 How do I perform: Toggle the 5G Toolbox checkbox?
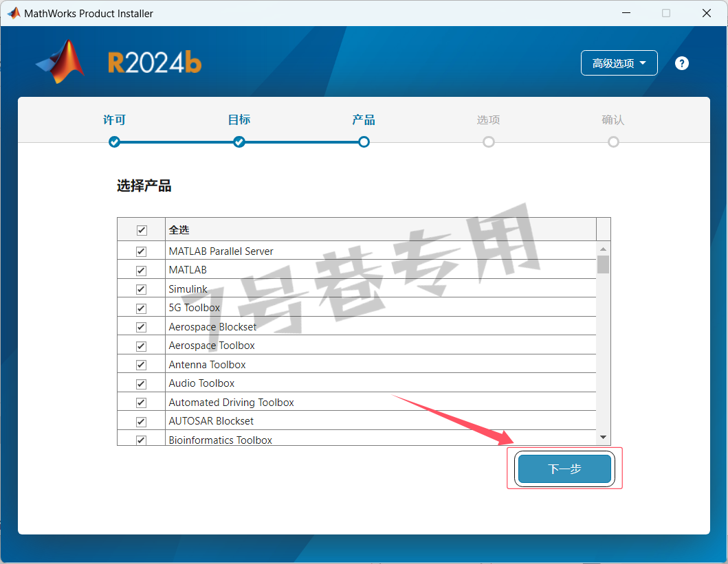click(141, 308)
